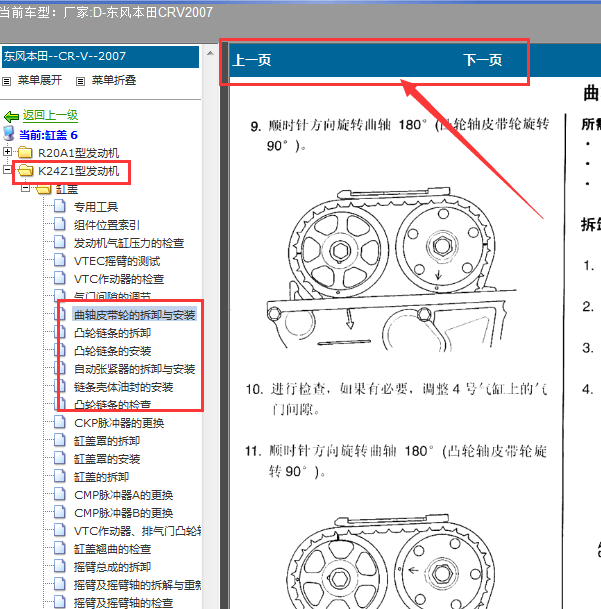Viewport: 601px width, 609px height.
Task: Select 曲轴皮带轮的拆卸与安装 entry
Action: pyautogui.click(x=134, y=315)
